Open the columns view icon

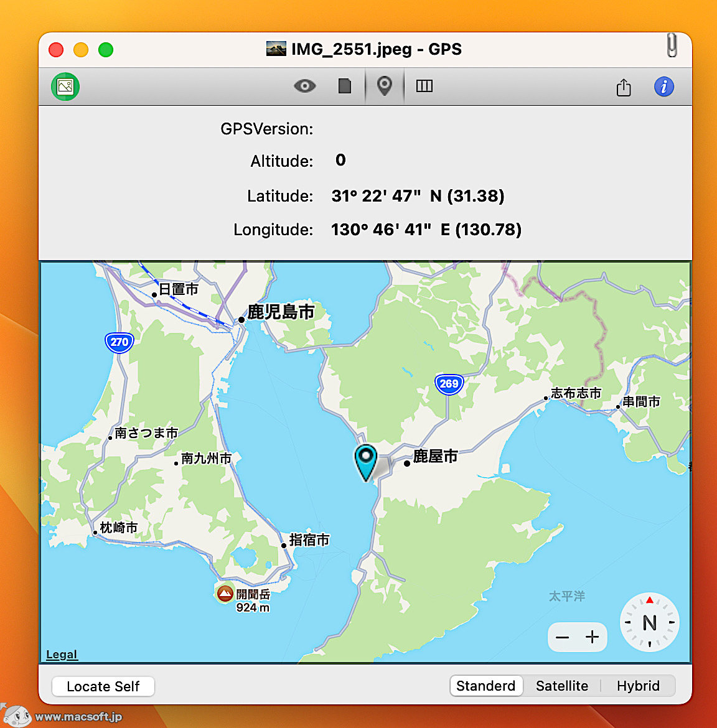pos(424,86)
